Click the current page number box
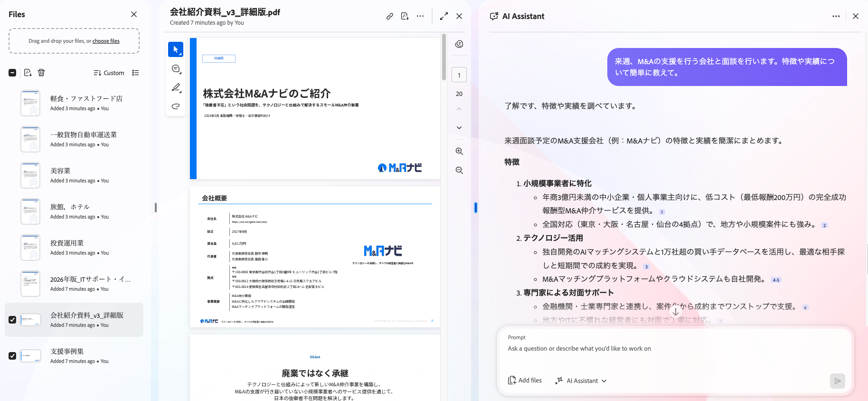This screenshot has height=401, width=868. [x=459, y=75]
